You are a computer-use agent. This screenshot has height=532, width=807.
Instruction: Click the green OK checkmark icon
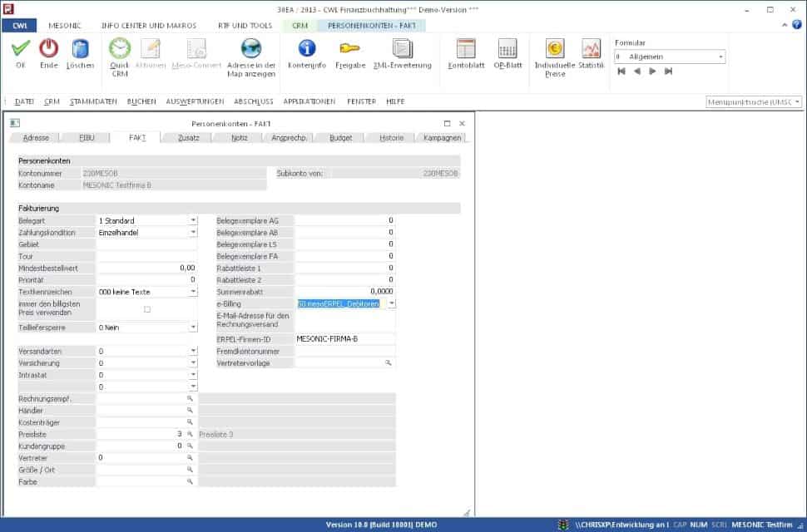click(x=21, y=49)
